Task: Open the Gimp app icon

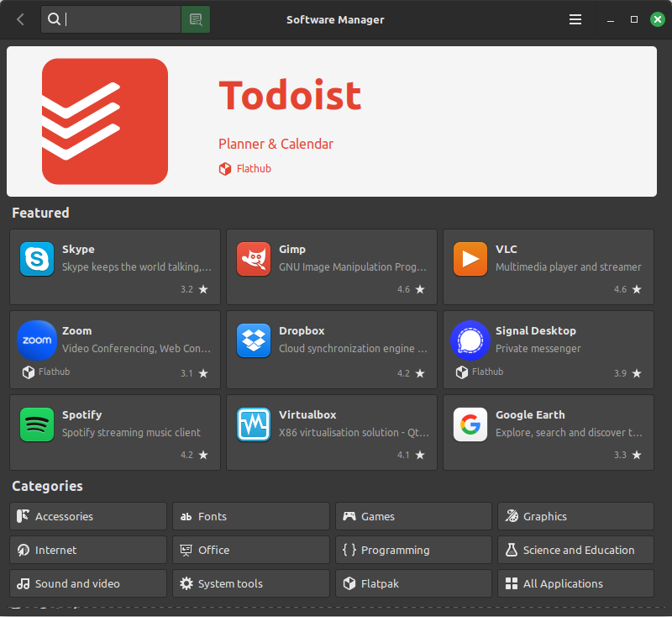Action: click(x=254, y=259)
